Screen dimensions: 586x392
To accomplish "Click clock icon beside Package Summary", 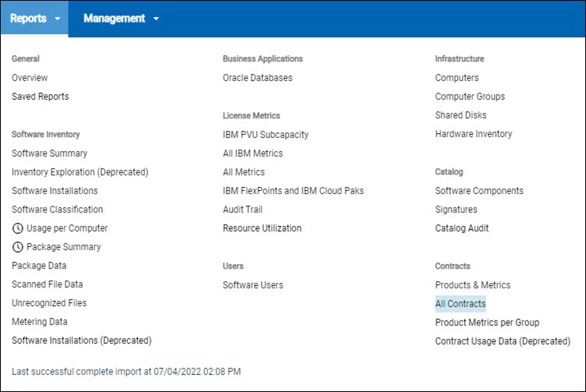I will coord(18,247).
